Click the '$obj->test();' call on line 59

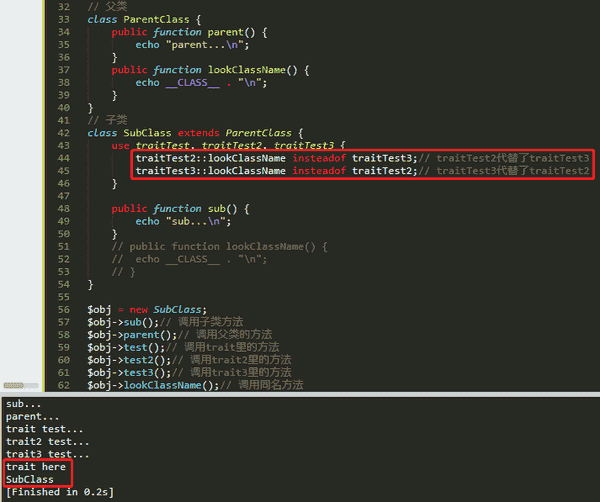[x=126, y=348]
